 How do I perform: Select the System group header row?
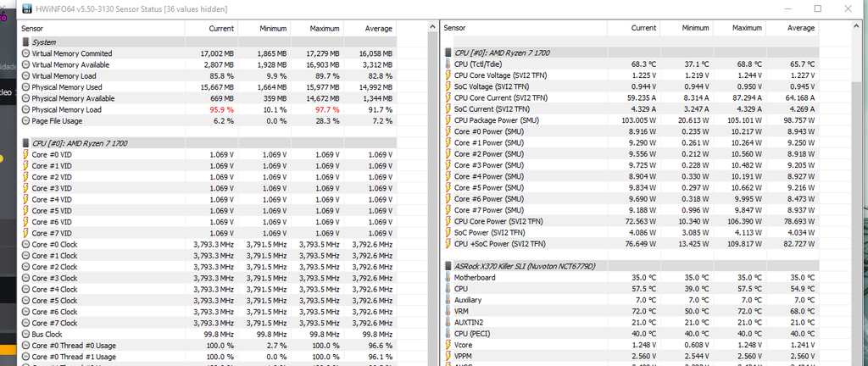click(x=208, y=42)
